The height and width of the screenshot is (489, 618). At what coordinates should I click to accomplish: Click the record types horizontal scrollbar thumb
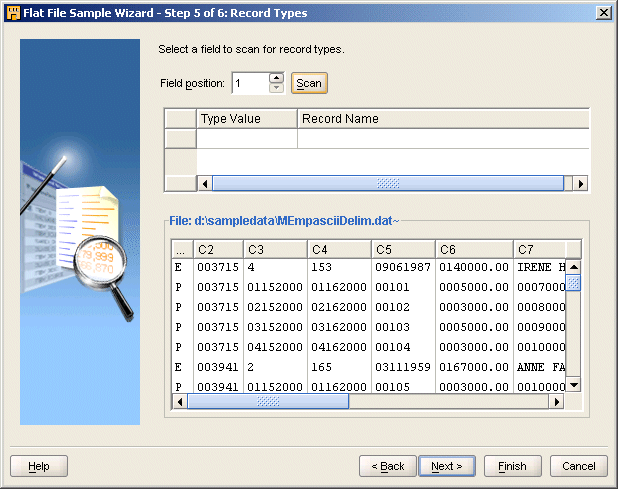[388, 184]
